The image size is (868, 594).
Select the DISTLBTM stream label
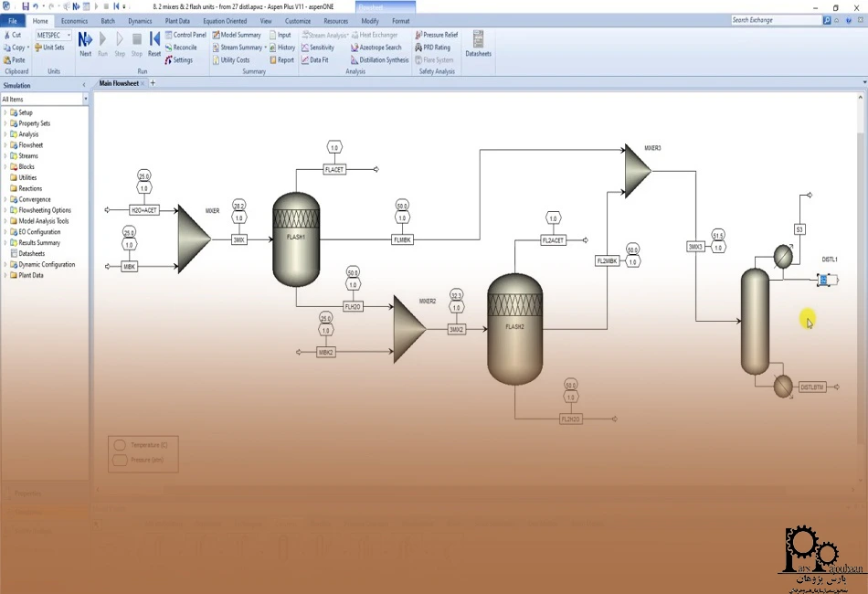(x=812, y=387)
